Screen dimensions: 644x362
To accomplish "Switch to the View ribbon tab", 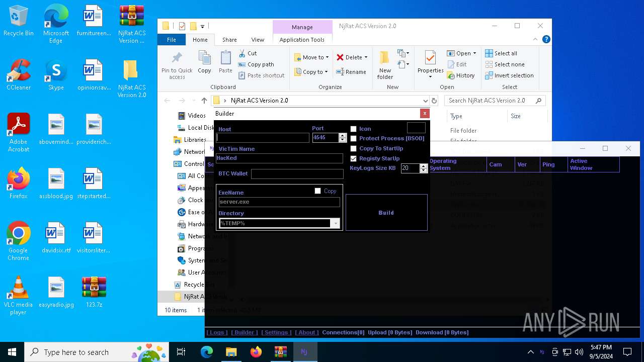I will tap(258, 40).
